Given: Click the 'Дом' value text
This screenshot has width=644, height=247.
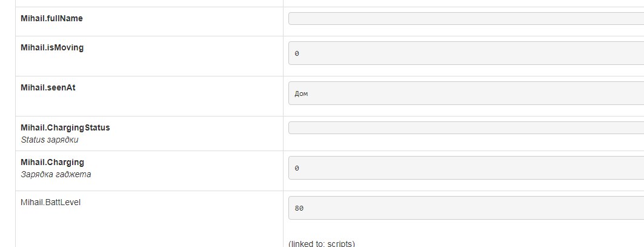Looking at the screenshot, I should pos(301,94).
